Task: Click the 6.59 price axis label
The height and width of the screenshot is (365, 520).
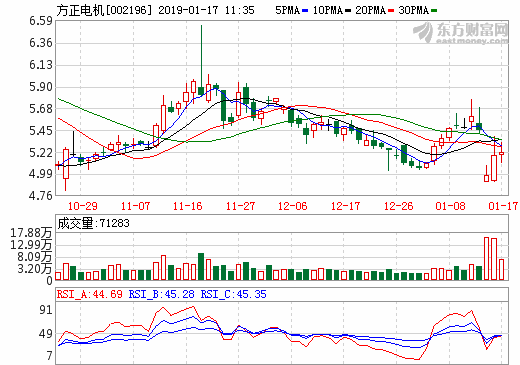Action: coord(41,21)
